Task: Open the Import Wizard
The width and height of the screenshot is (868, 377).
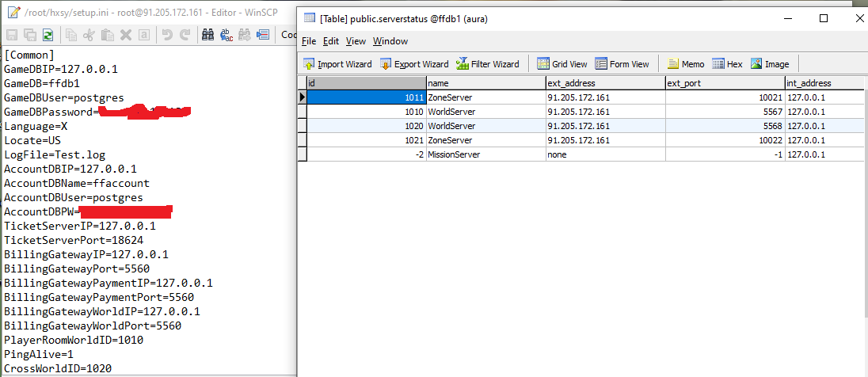Action: tap(337, 64)
